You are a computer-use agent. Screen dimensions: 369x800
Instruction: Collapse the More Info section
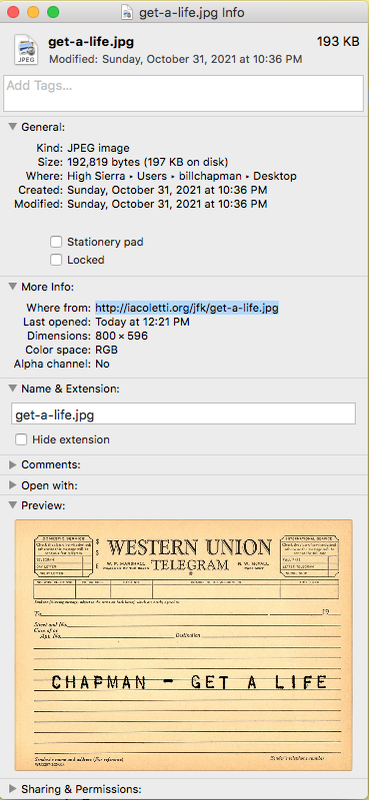[13, 287]
